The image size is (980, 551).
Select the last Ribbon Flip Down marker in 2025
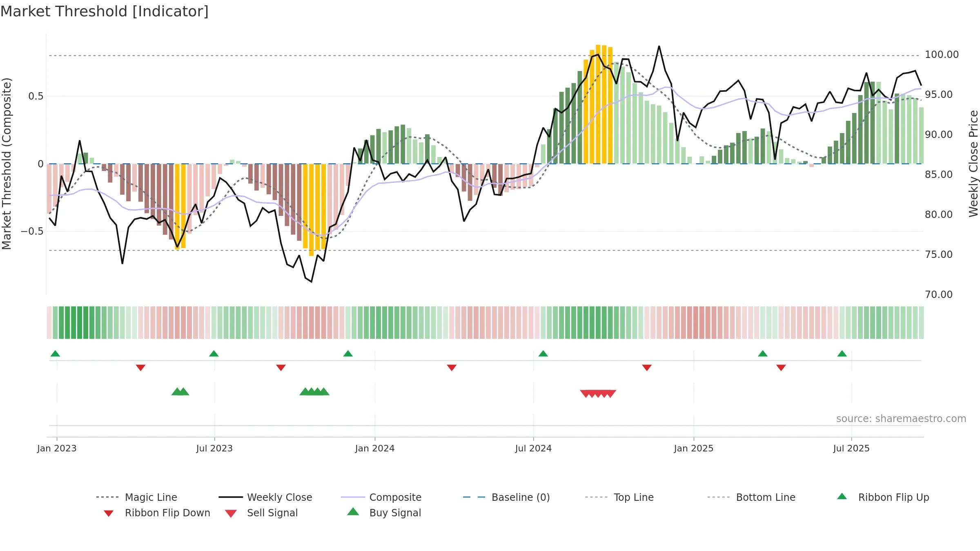(x=781, y=368)
